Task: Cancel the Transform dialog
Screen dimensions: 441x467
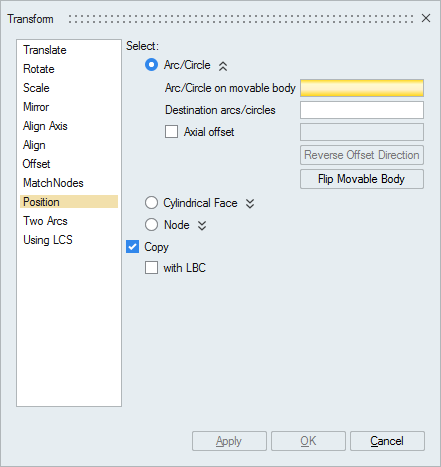Action: pos(387,441)
